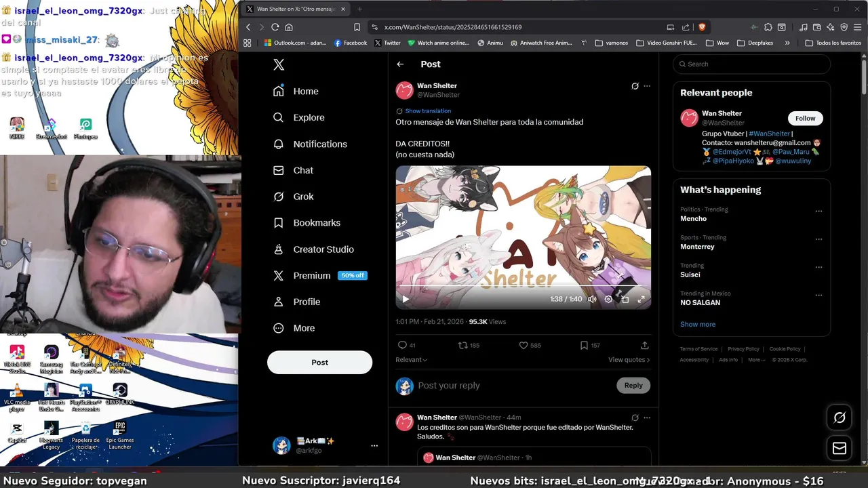Viewport: 868px width, 488px height.
Task: Open options for Mencho trend
Action: (x=818, y=211)
